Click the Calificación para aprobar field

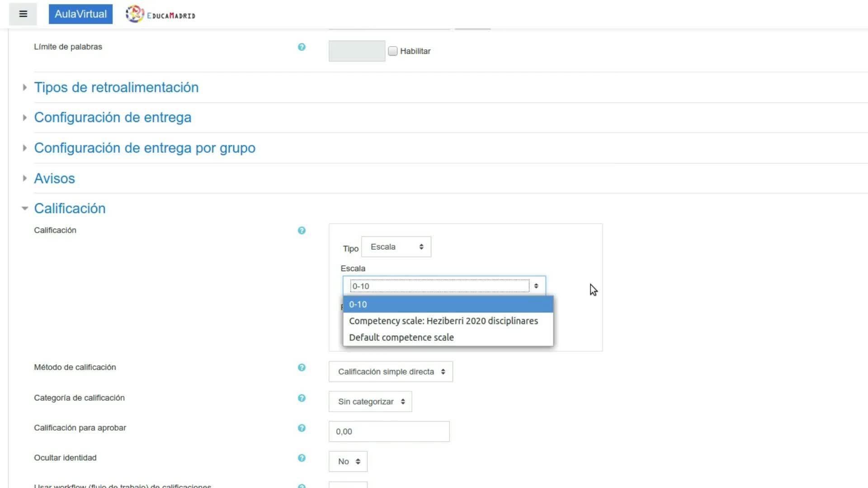tap(389, 432)
